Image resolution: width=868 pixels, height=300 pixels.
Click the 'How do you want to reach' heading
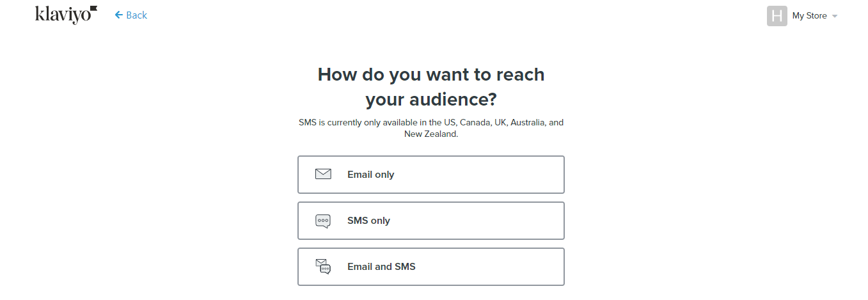coord(431,74)
